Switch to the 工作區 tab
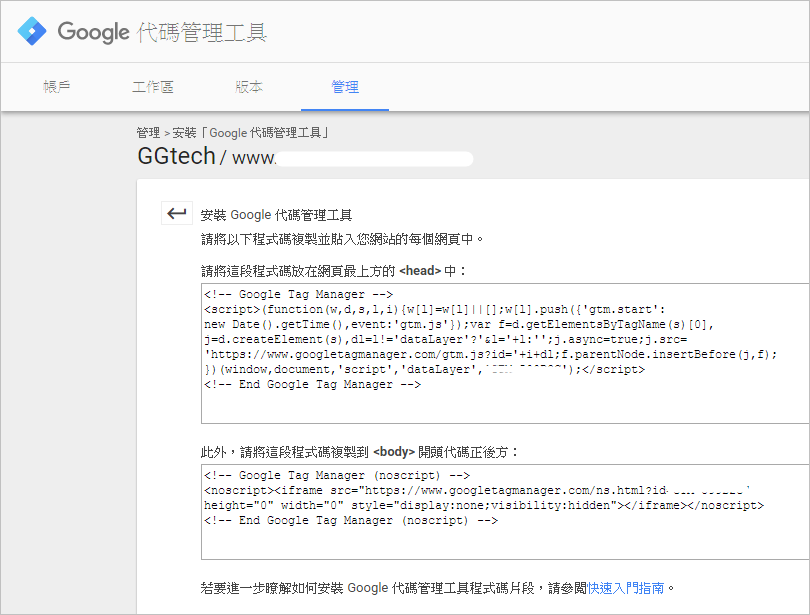The width and height of the screenshot is (810, 615). point(153,87)
